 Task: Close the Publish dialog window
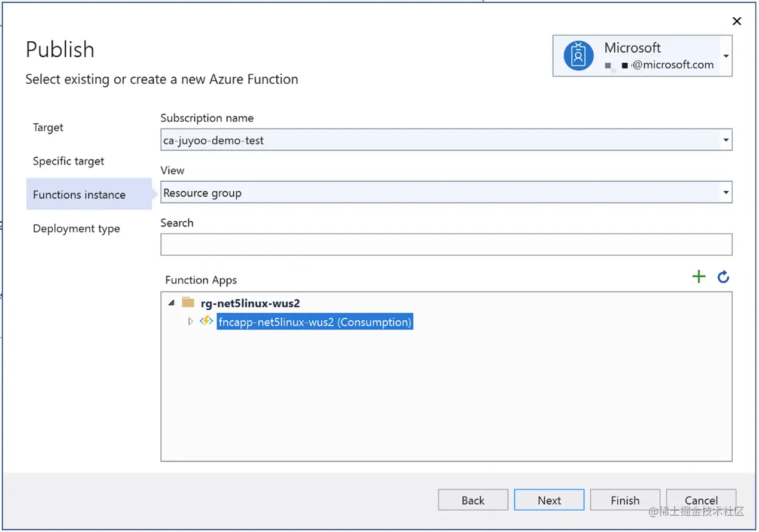[x=737, y=22]
